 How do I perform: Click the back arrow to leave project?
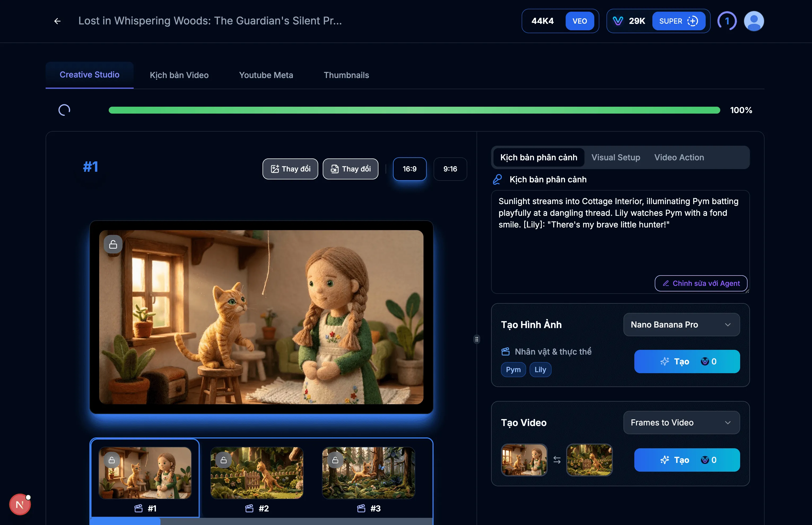click(x=57, y=21)
